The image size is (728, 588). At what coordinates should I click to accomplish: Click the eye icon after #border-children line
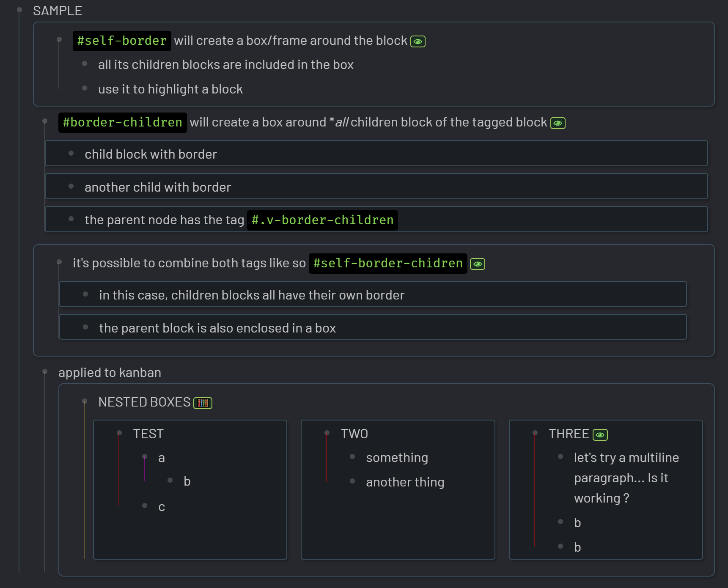558,123
